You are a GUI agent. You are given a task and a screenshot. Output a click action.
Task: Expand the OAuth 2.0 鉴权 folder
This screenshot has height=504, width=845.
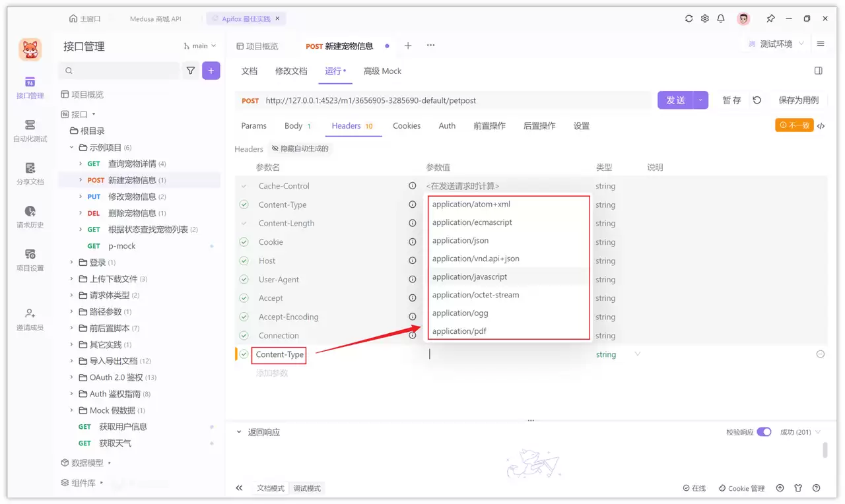coord(72,377)
